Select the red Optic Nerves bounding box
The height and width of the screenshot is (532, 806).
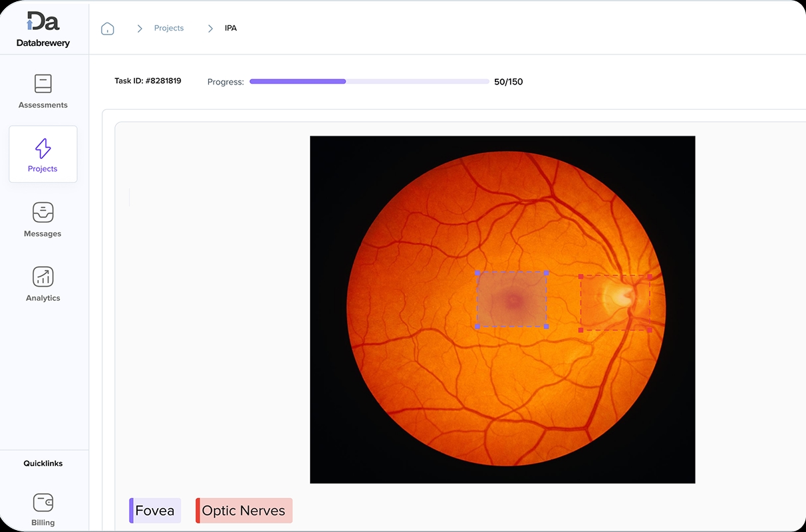click(615, 303)
